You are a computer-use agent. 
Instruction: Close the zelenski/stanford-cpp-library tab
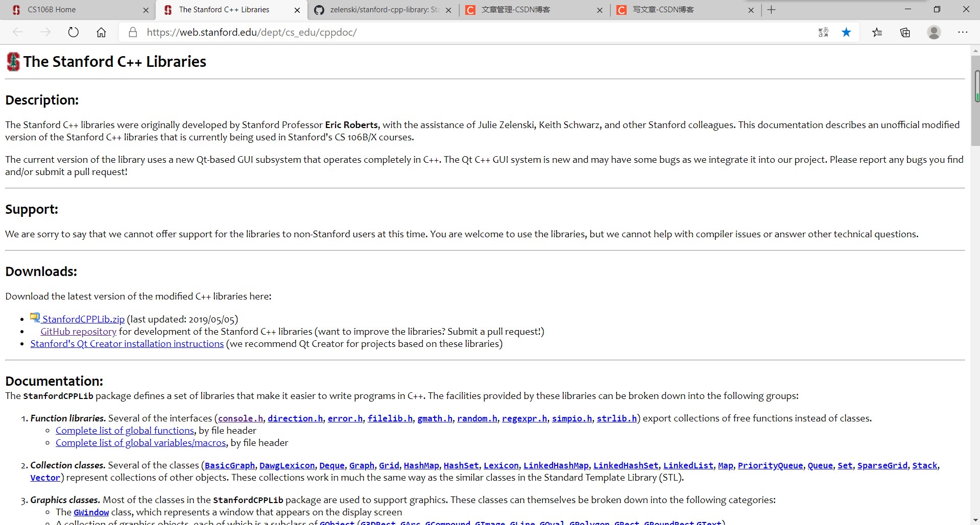pos(448,10)
